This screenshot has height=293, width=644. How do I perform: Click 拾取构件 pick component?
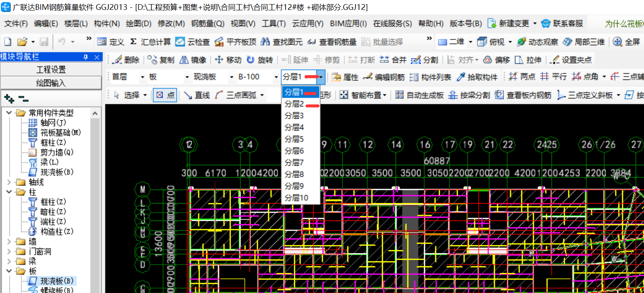click(477, 77)
